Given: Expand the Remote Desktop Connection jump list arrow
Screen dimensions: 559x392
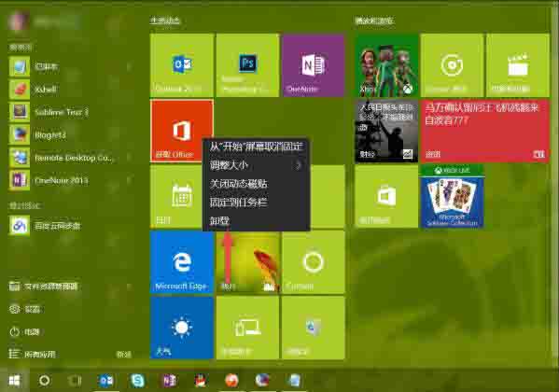Looking at the screenshot, I should click(x=129, y=158).
